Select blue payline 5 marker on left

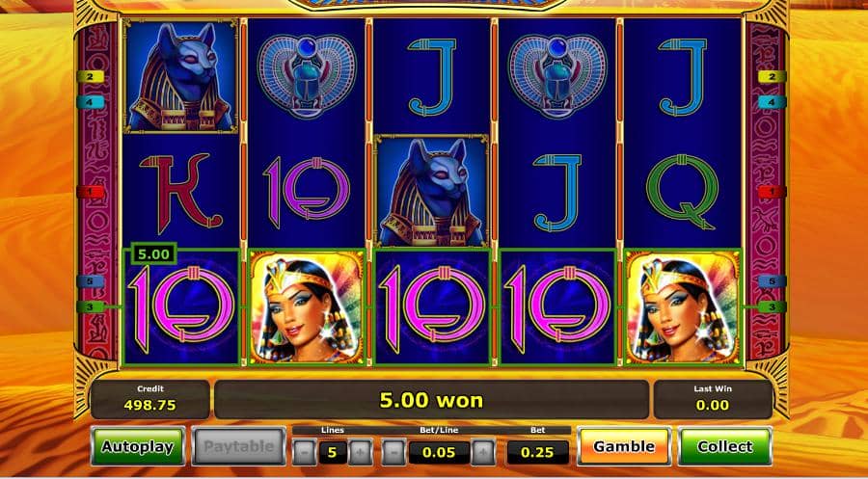point(91,281)
